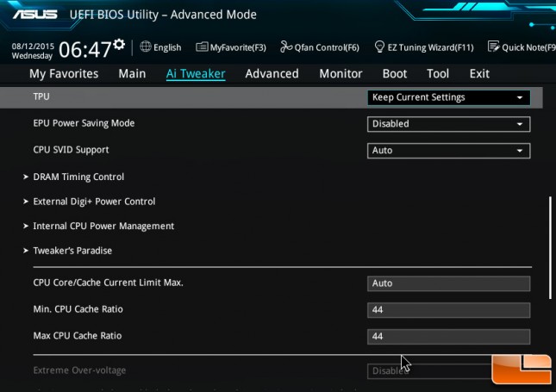Open the Monitor tab

tap(340, 74)
